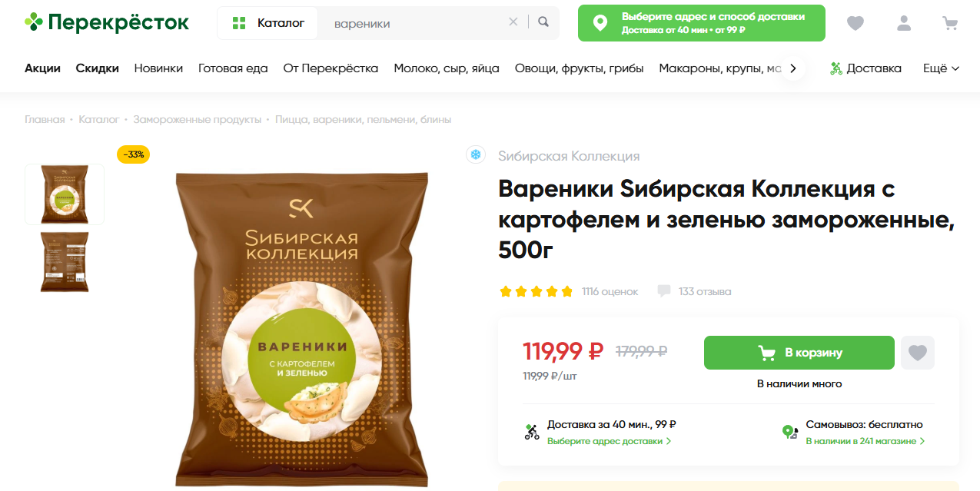Click the В корзину button
This screenshot has width=980, height=491.
[799, 353]
